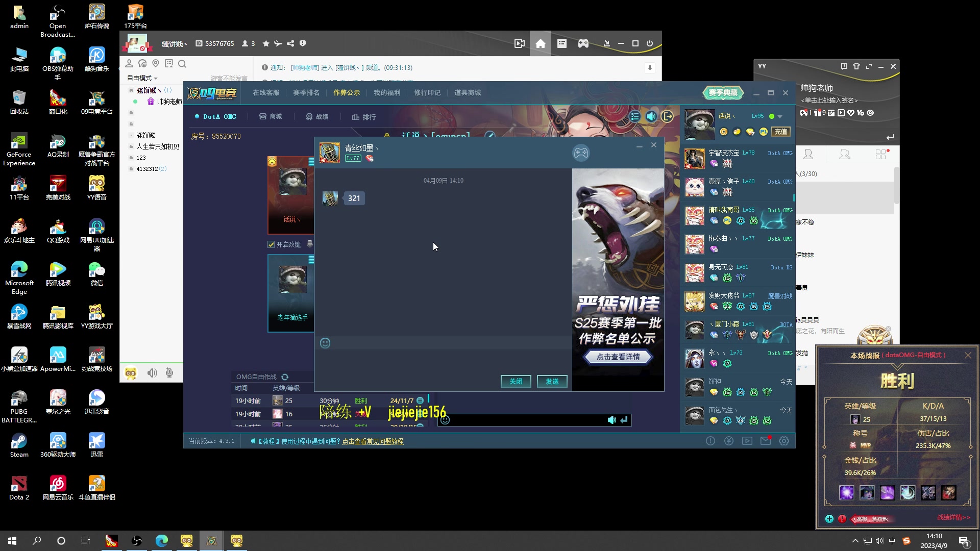Image resolution: width=980 pixels, height=551 pixels.
Task: Click the 发送 send button
Action: [552, 382]
